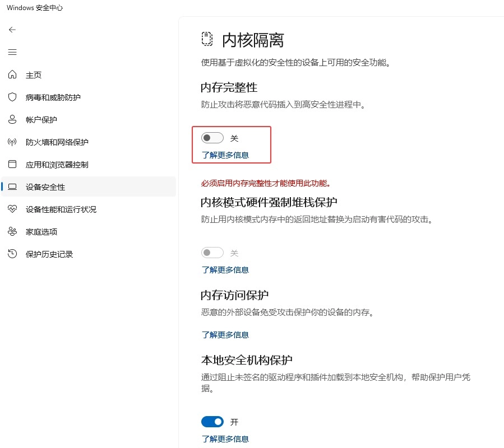Click the back arrow at top left
Image resolution: width=504 pixels, height=448 pixels.
coord(12,30)
